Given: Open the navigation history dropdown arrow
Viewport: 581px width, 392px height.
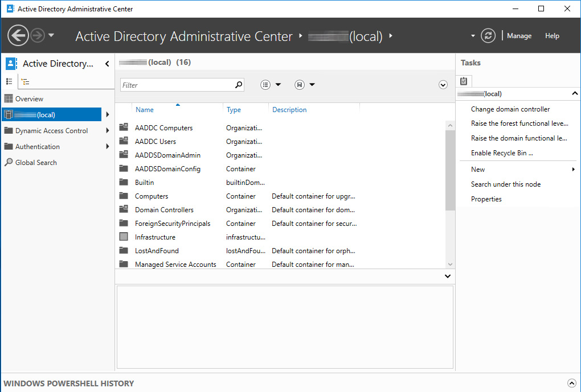Looking at the screenshot, I should pos(51,35).
